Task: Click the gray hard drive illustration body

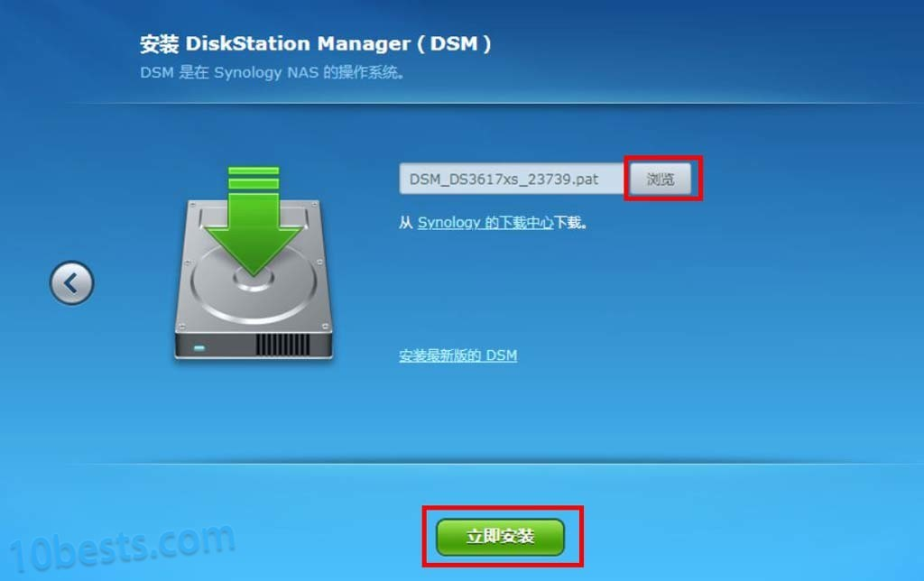Action: [254, 280]
